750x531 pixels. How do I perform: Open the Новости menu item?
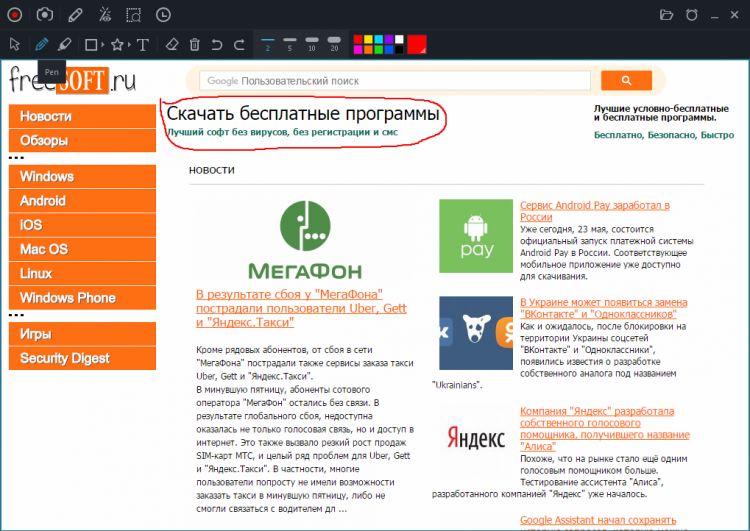[x=82, y=116]
